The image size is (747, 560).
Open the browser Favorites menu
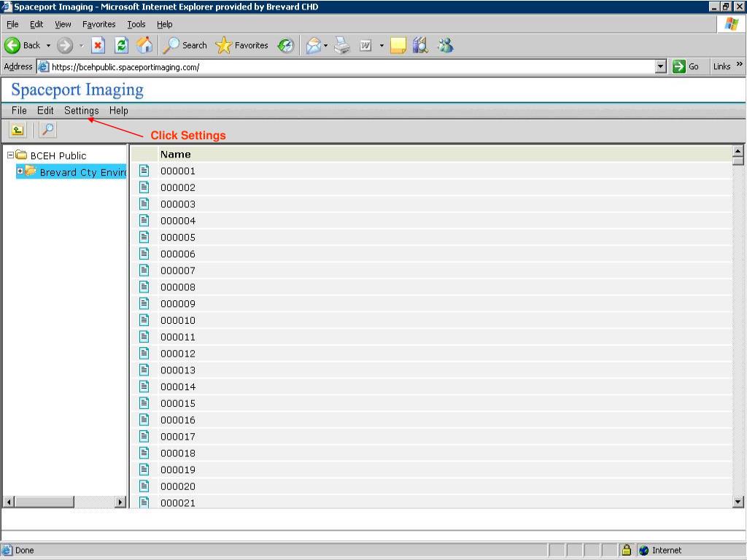99,24
